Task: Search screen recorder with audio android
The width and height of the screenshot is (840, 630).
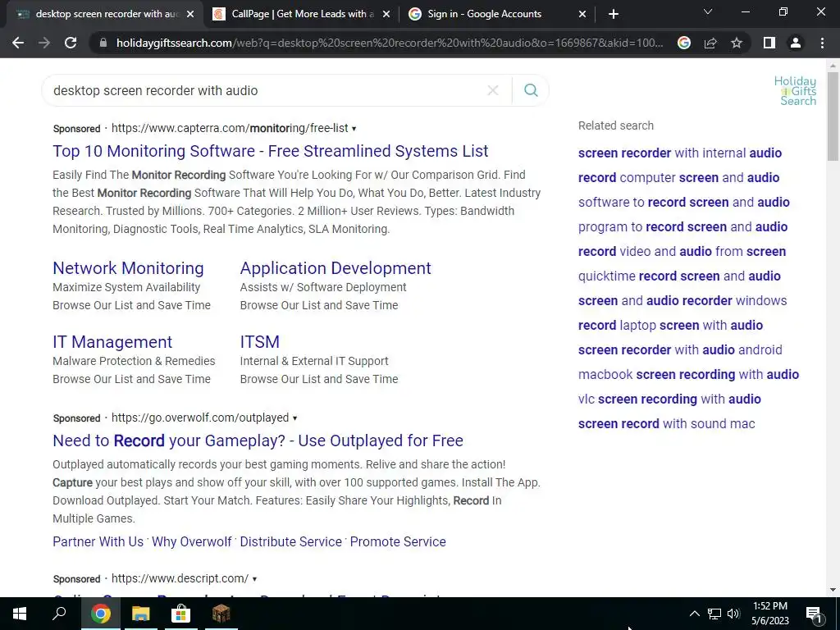Action: coord(680,349)
